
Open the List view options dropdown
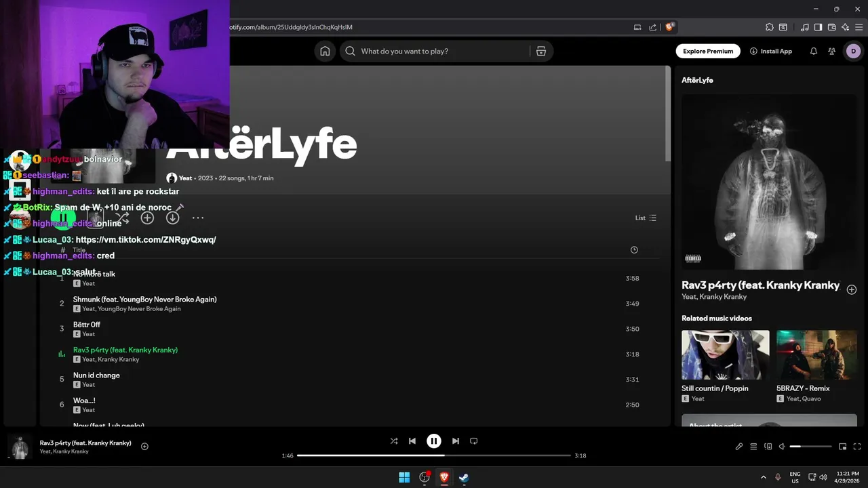pos(646,218)
